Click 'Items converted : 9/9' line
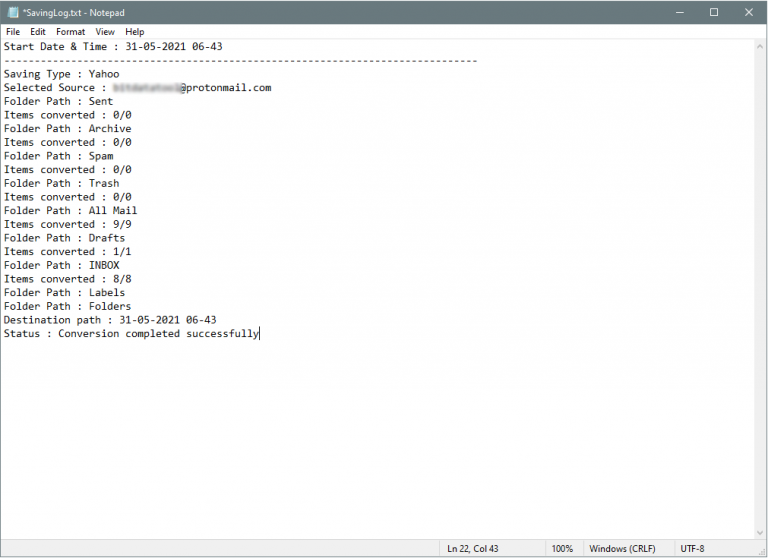768x558 pixels. point(68,224)
